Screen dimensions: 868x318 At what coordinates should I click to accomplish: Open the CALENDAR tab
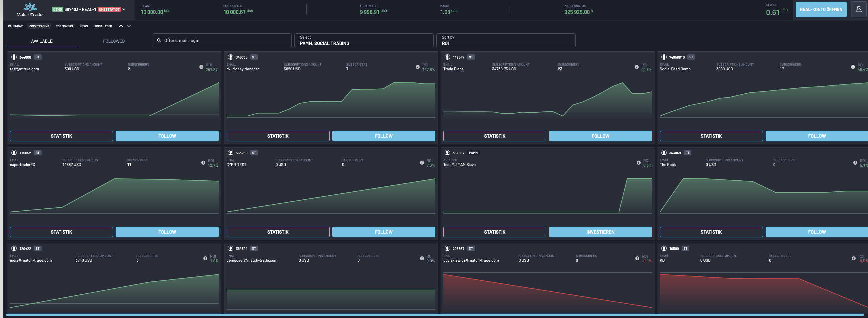15,26
